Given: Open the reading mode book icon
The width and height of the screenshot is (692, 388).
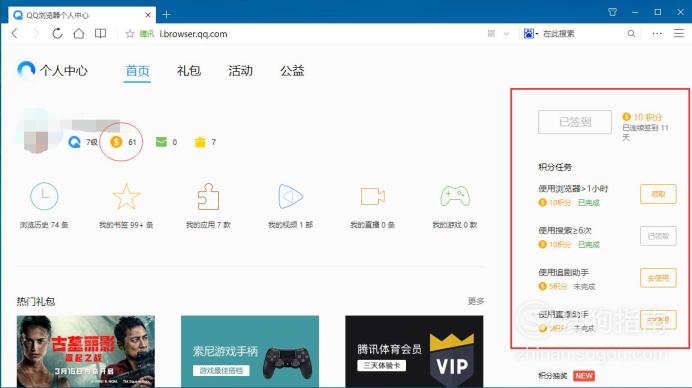Looking at the screenshot, I should coord(101,34).
